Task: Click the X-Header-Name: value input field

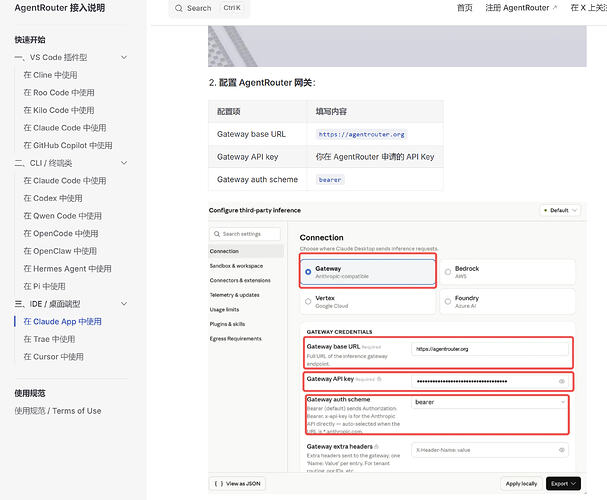Action: coord(490,450)
